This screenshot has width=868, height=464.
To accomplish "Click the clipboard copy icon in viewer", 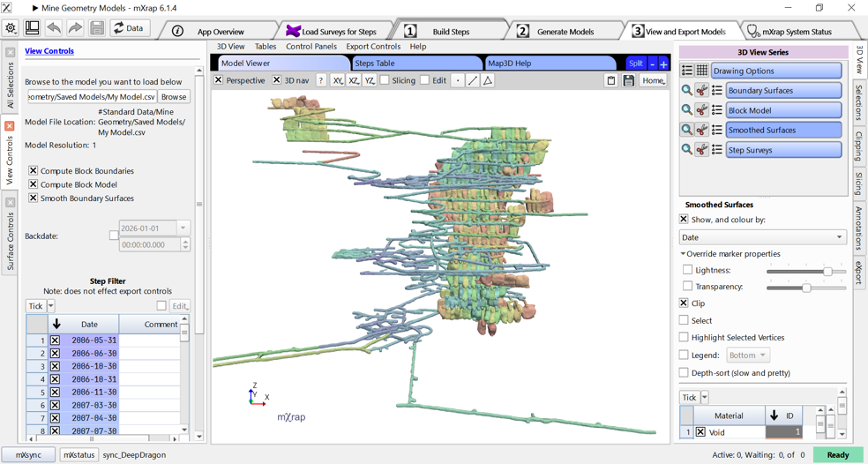I will point(611,81).
